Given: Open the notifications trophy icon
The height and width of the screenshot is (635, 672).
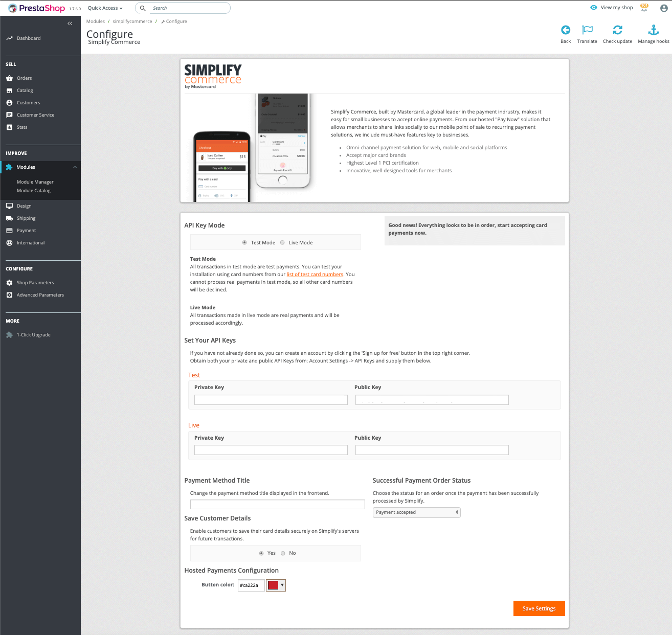Looking at the screenshot, I should point(644,8).
